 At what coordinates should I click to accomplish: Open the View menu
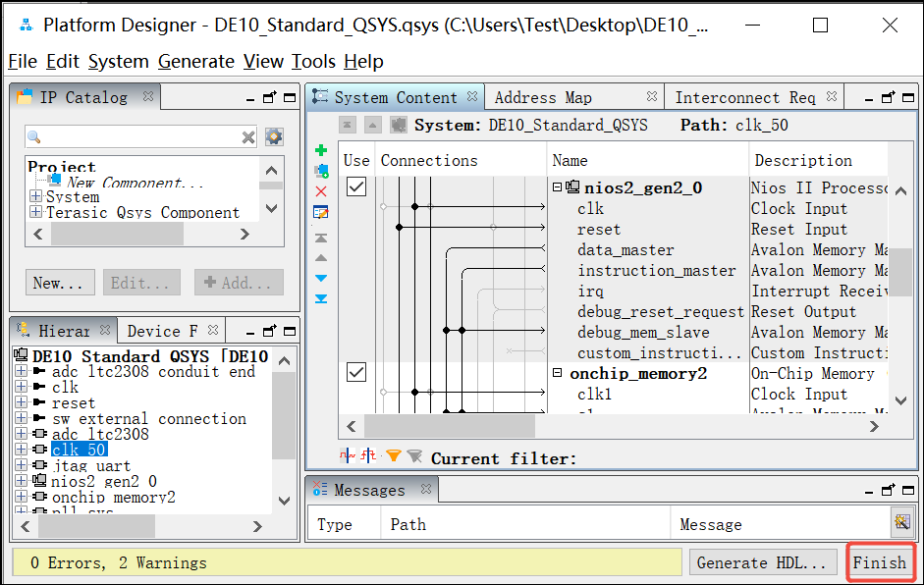[263, 61]
